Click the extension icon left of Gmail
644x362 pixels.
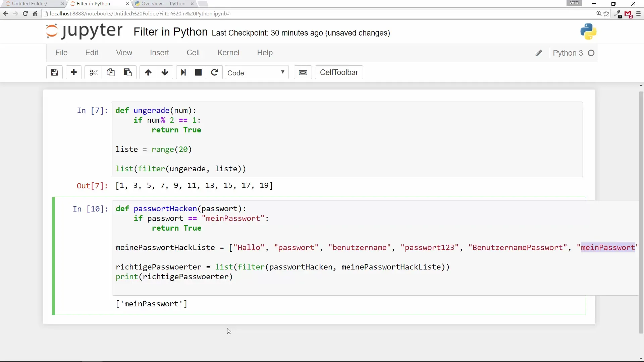(x=618, y=14)
